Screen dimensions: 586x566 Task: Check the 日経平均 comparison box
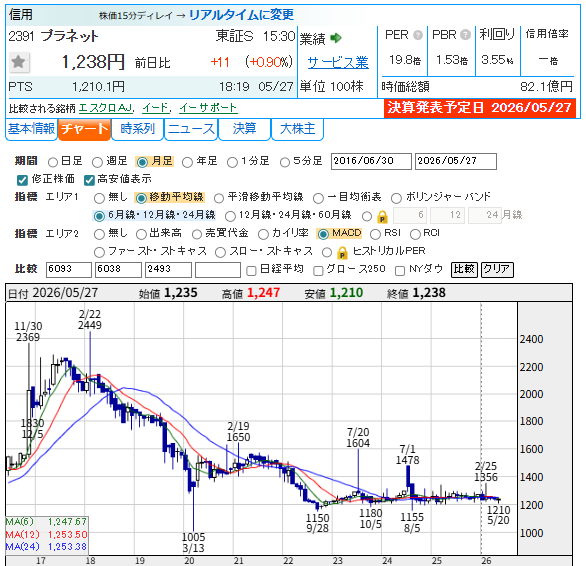[x=252, y=270]
